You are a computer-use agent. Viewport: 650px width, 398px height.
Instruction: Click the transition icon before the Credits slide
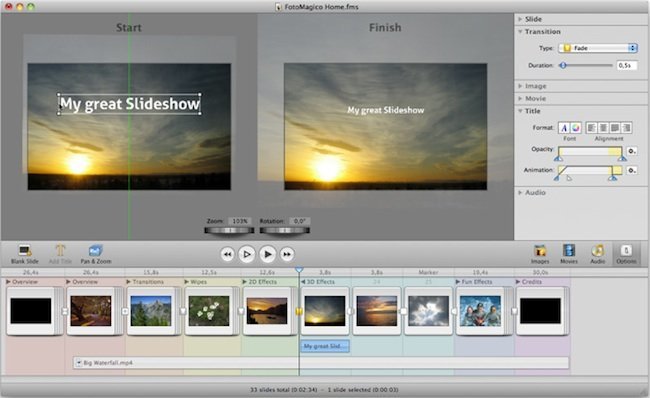pyautogui.click(x=514, y=311)
